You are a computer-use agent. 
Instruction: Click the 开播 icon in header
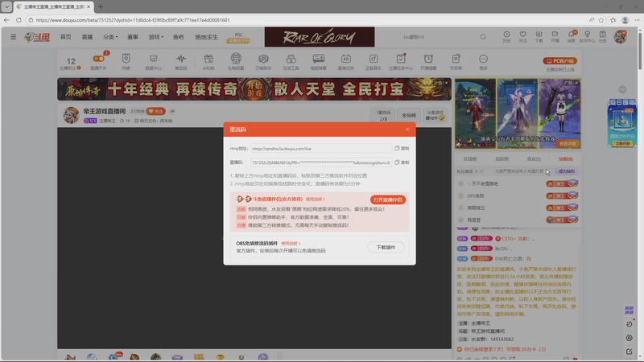(555, 36)
